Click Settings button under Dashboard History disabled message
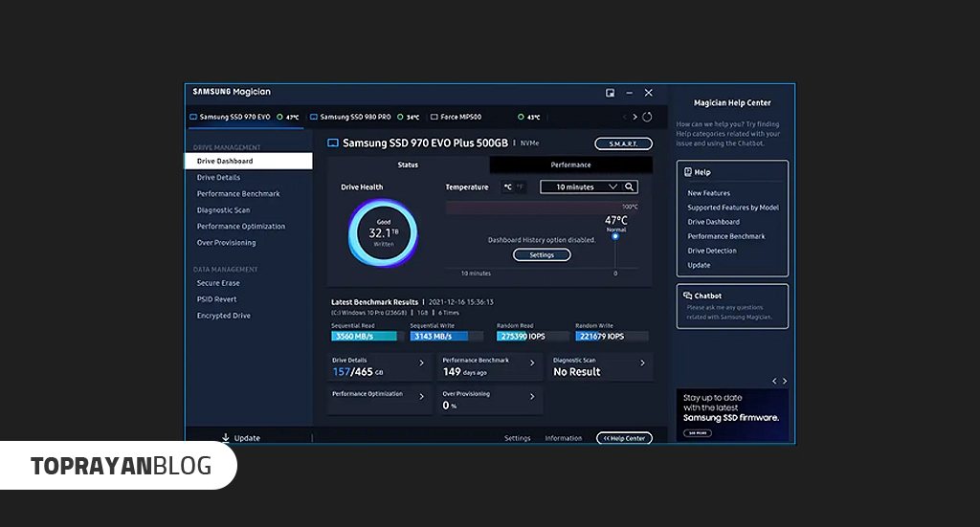 542,254
